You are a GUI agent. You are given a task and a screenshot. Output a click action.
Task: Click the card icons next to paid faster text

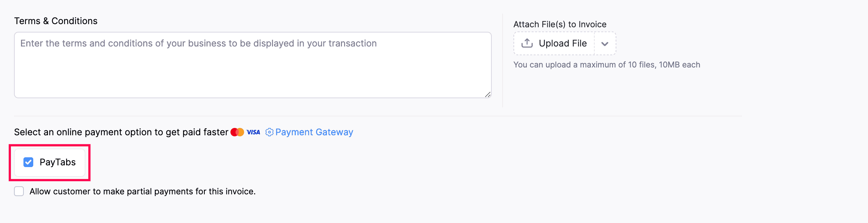[245, 132]
